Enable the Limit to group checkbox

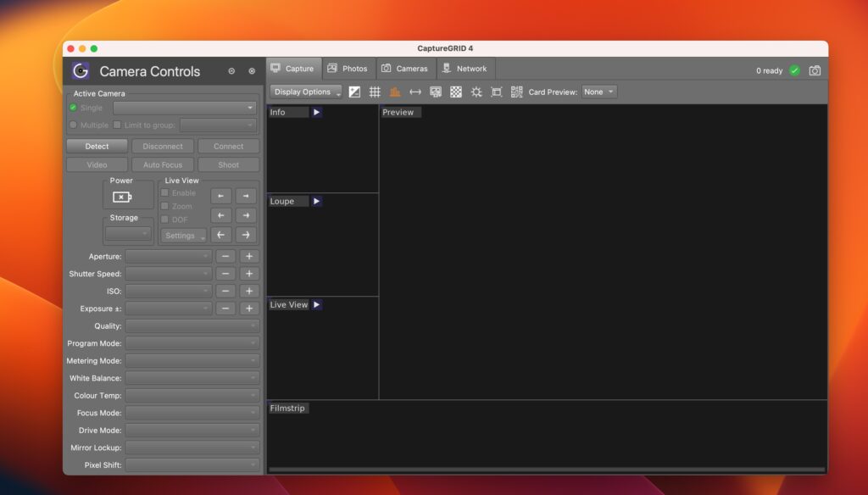tap(117, 124)
